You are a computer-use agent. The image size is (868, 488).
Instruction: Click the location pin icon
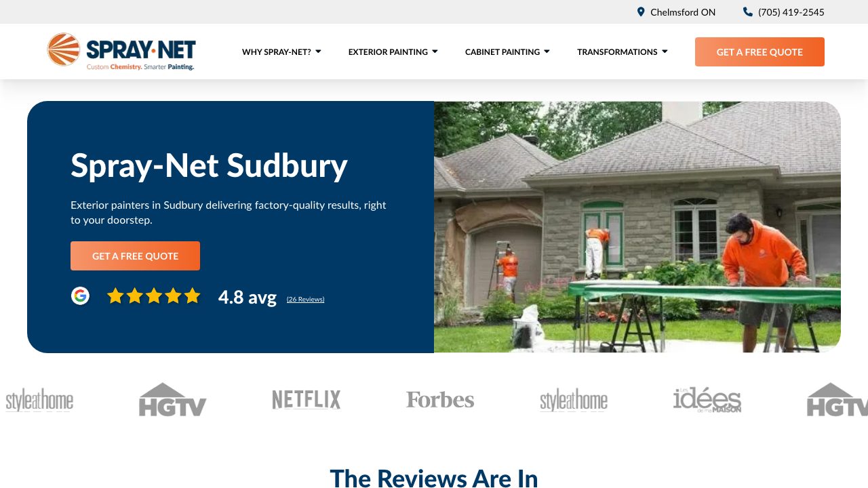coord(641,12)
